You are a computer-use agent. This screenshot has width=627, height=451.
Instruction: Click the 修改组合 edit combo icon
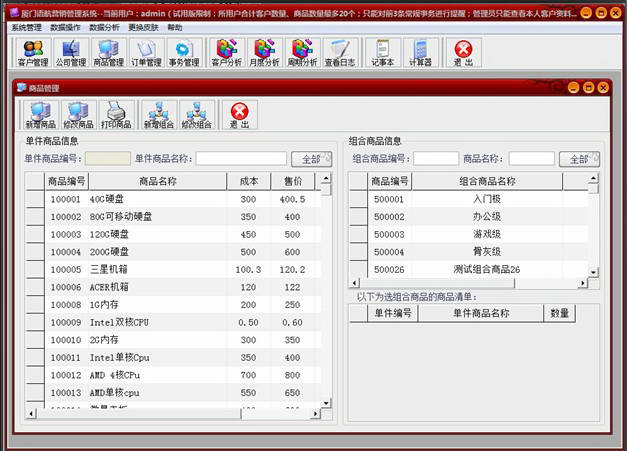click(196, 115)
